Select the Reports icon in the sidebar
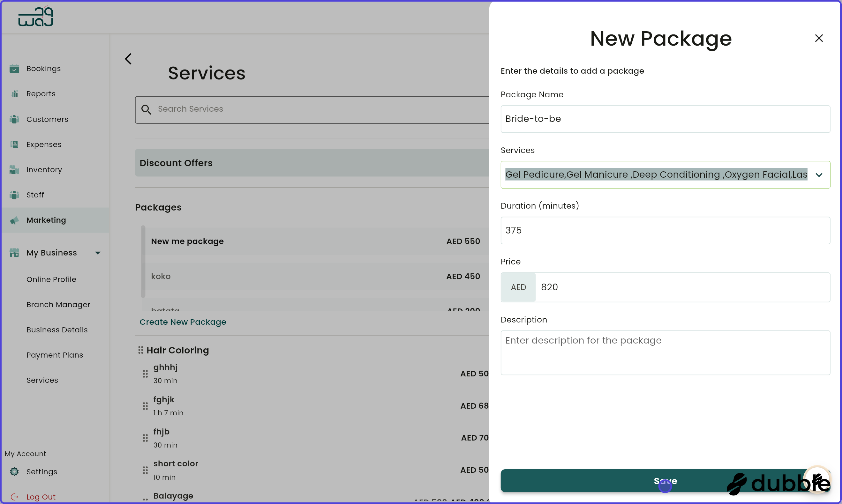 click(15, 94)
